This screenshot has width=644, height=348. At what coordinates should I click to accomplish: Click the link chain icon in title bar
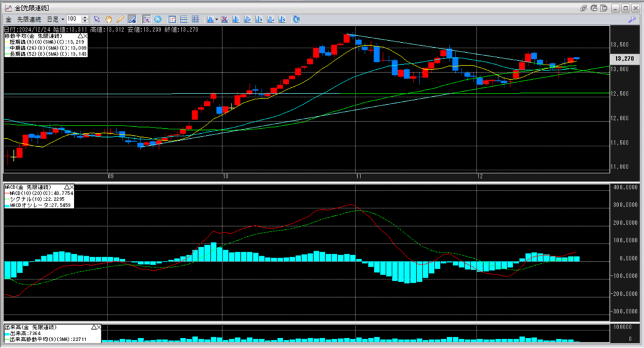pos(583,8)
